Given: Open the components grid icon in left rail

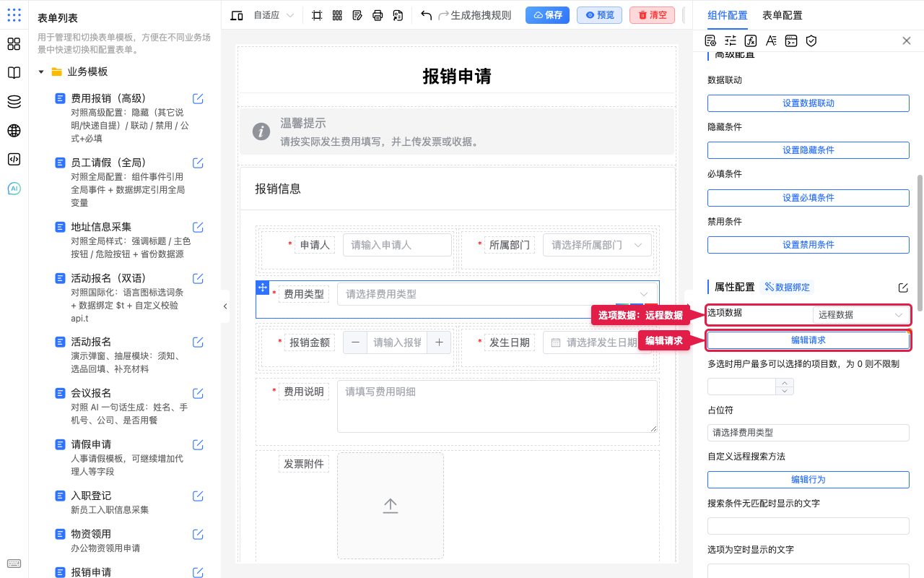Looking at the screenshot, I should tap(14, 44).
